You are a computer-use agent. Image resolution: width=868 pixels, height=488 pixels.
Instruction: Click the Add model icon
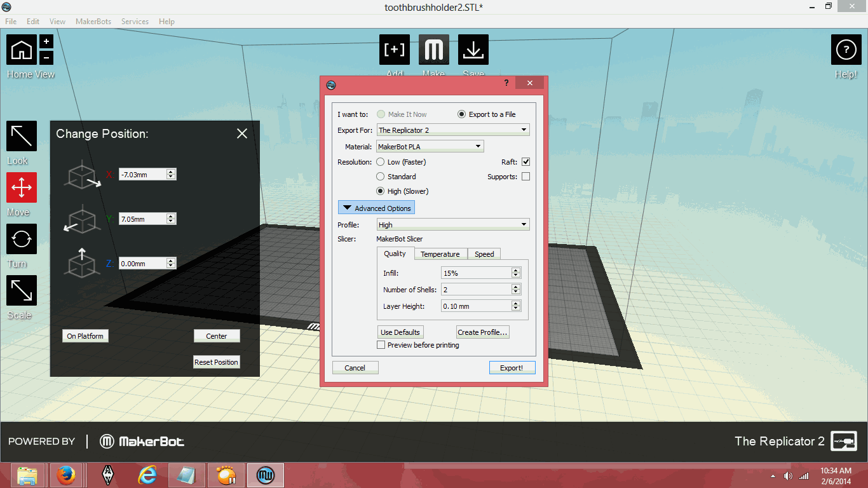[x=395, y=50]
